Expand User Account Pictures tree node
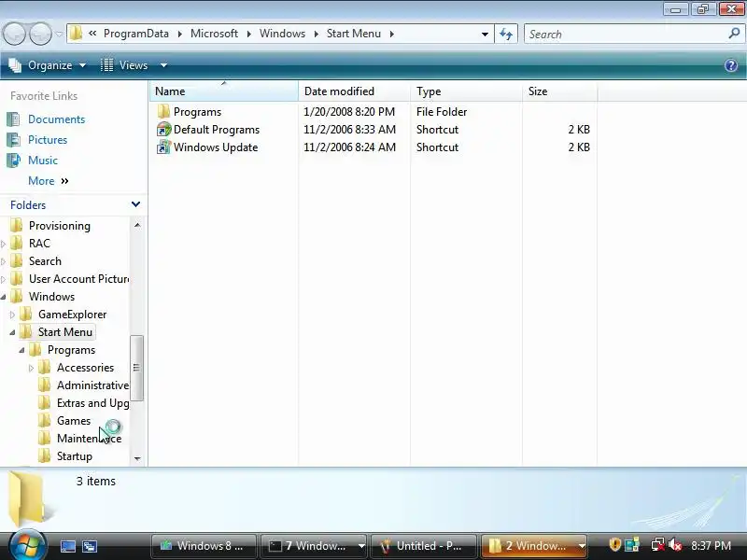747x560 pixels. pyautogui.click(x=4, y=279)
